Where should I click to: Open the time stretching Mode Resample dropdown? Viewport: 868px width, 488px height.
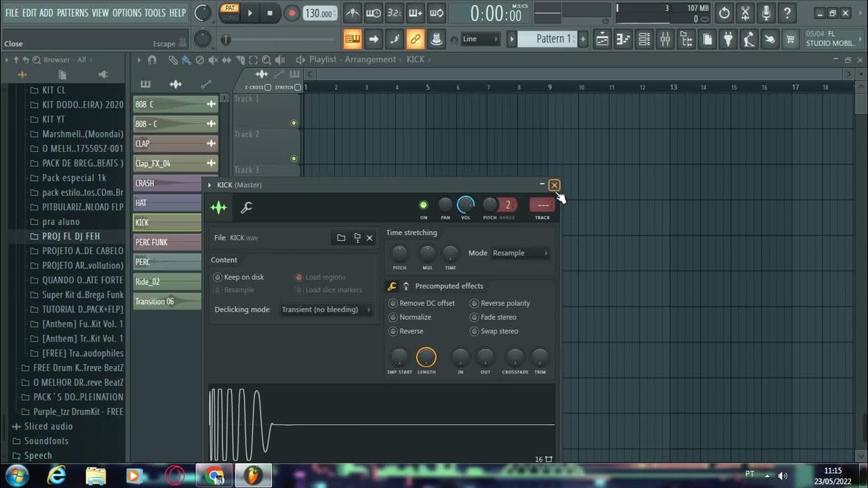click(521, 253)
